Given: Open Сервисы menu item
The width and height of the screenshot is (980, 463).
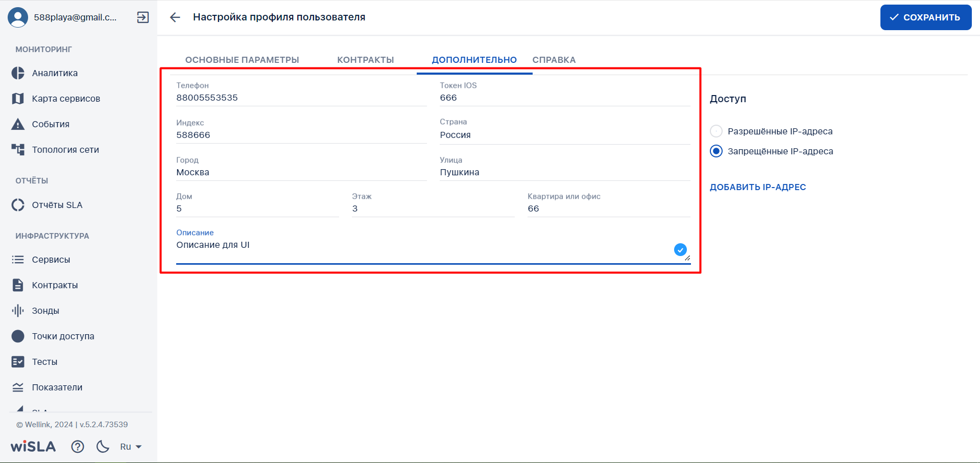Looking at the screenshot, I should pos(51,260).
